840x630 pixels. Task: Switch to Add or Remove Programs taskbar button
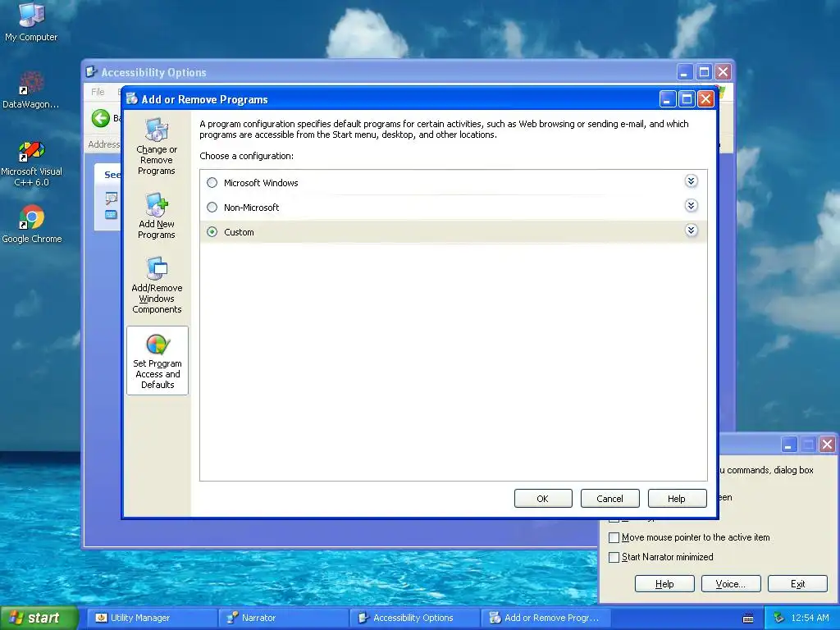coord(546,618)
